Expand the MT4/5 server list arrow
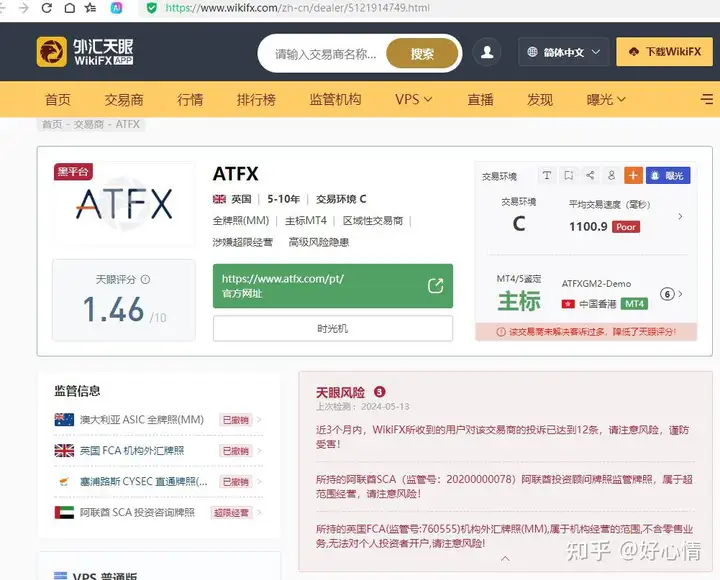 click(x=681, y=294)
